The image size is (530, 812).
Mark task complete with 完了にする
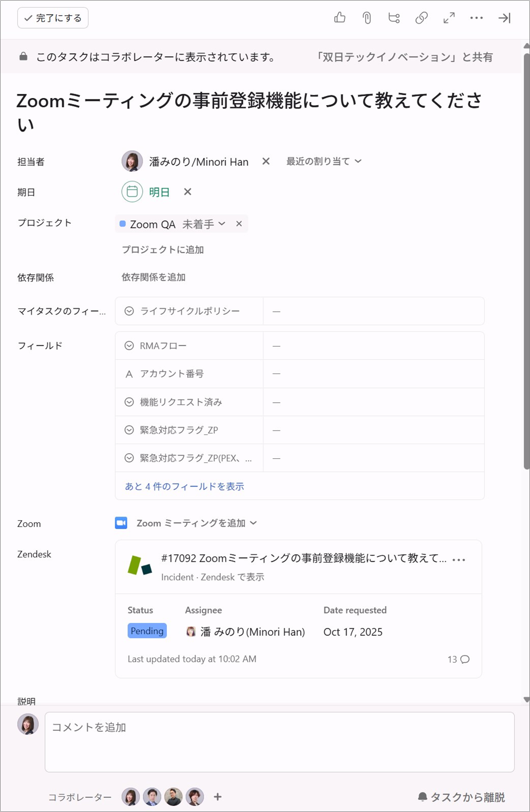click(x=53, y=18)
